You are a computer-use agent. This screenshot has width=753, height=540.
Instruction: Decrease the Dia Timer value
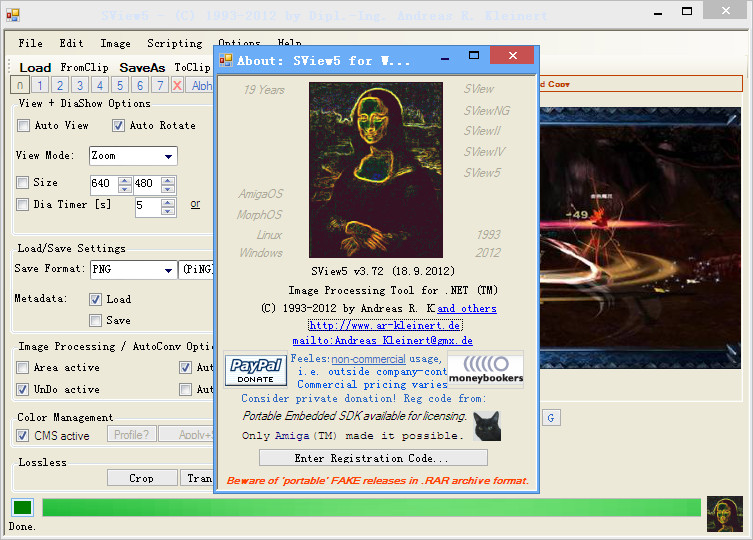click(x=168, y=211)
